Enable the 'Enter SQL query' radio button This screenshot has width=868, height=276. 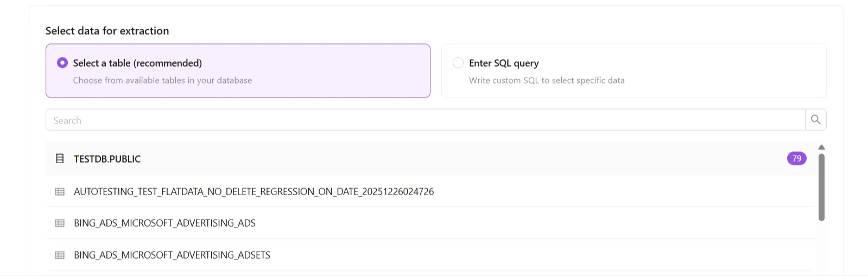(458, 63)
